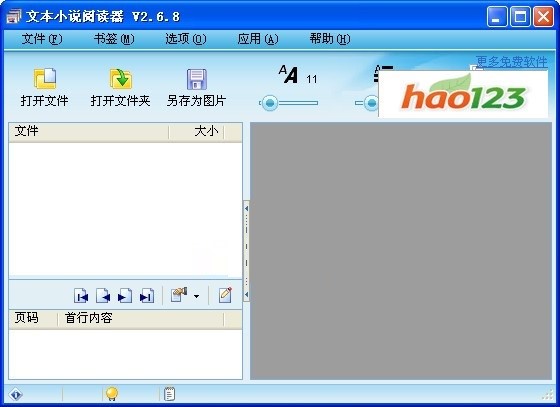
Task: Click the Open Folder icon with green arrow
Action: click(121, 79)
